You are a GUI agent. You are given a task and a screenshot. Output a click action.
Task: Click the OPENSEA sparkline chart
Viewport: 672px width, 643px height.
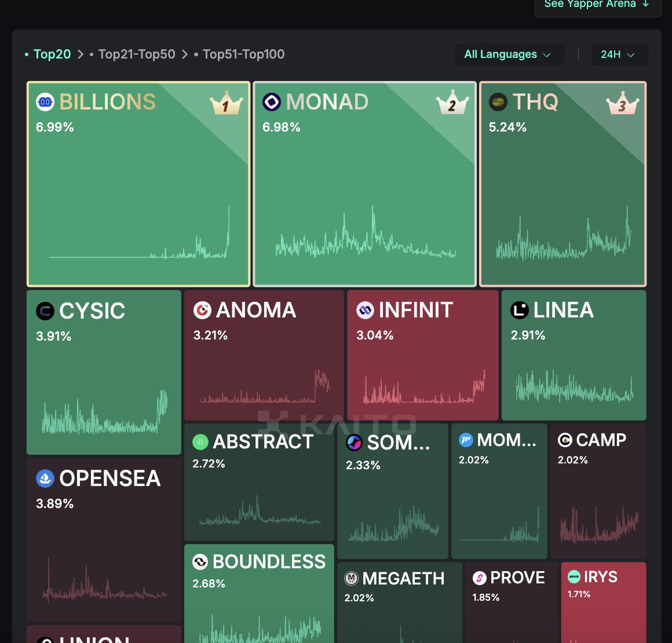(105, 579)
